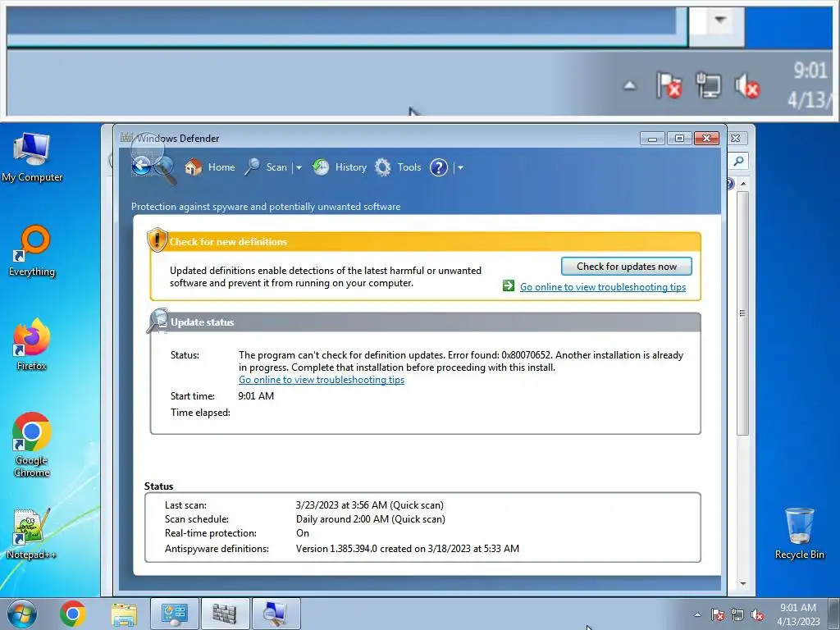This screenshot has width=840, height=630.
Task: Click Real-time protection value On
Action: pyautogui.click(x=303, y=533)
